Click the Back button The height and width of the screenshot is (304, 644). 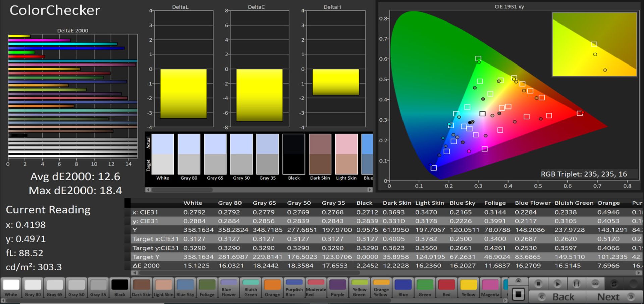pyautogui.click(x=557, y=297)
